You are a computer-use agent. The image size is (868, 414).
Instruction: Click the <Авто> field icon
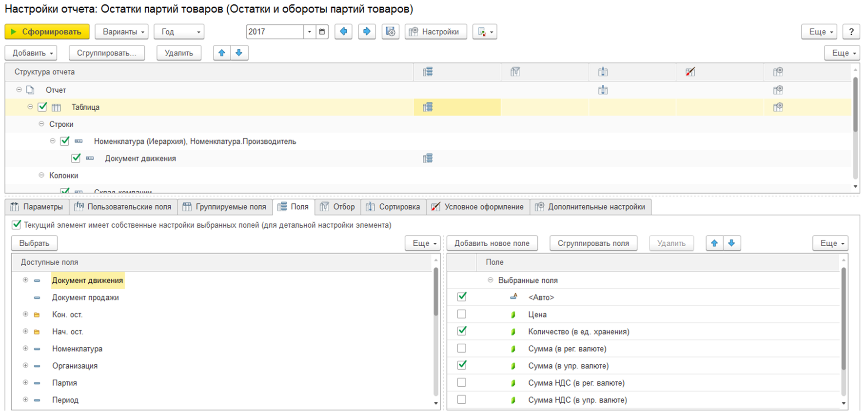(x=513, y=296)
